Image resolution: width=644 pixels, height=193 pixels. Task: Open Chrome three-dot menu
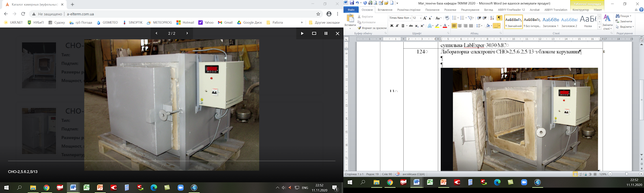(338, 14)
